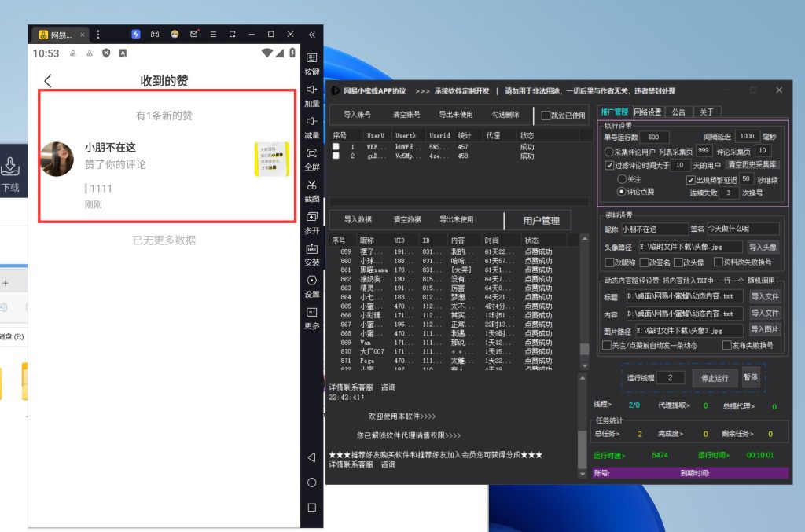The width and height of the screenshot is (805, 532).
Task: Open the 多开 multi-instance icon
Action: (x=312, y=218)
